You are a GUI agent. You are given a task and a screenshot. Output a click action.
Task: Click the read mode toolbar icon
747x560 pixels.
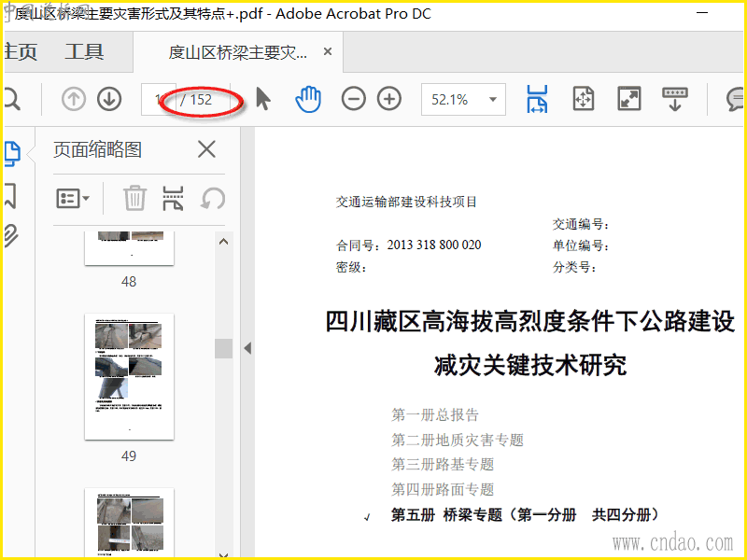pos(674,99)
